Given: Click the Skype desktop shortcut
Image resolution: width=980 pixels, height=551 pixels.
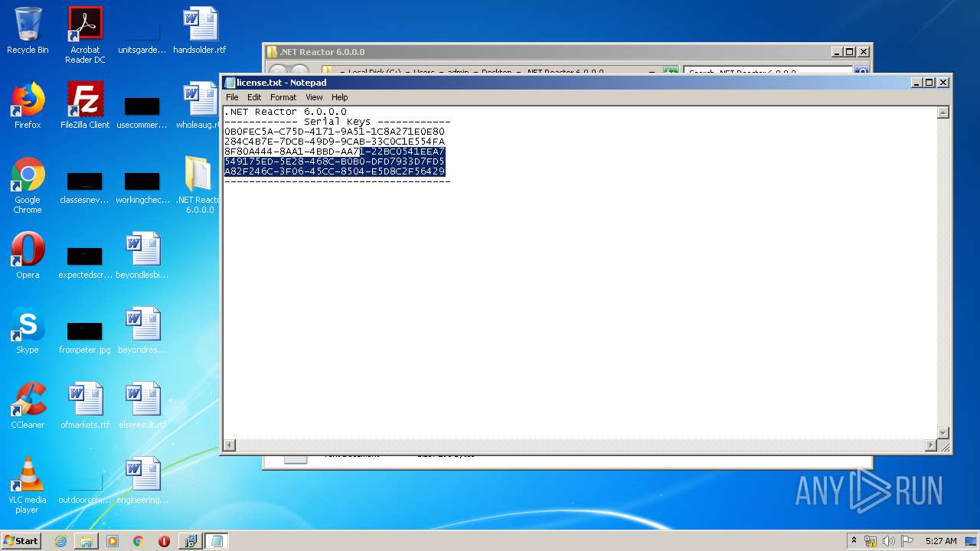Looking at the screenshot, I should 28,331.
